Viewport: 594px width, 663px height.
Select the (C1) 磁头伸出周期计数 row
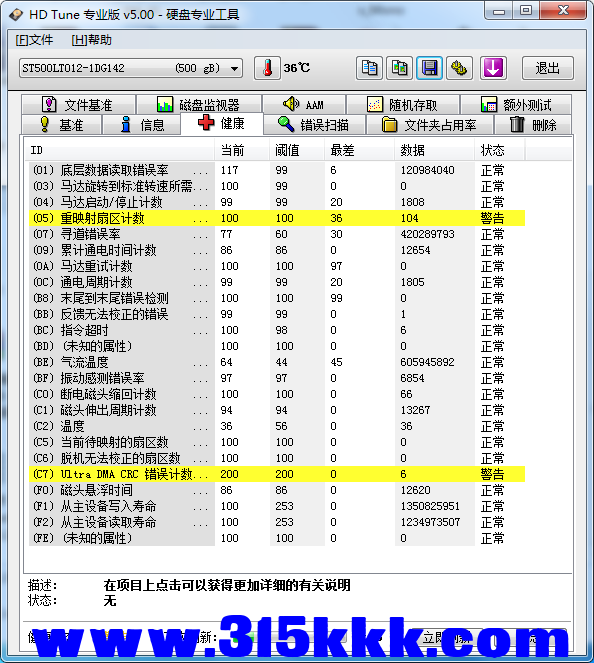(277, 410)
